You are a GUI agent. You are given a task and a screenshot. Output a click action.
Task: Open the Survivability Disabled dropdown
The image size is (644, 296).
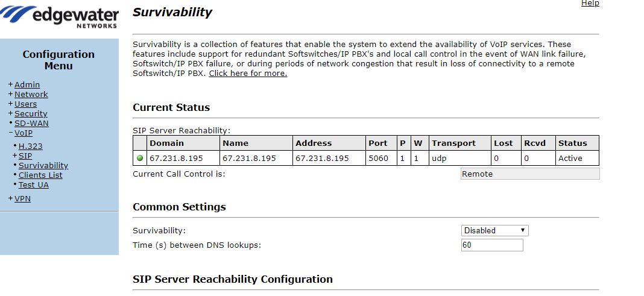click(x=494, y=230)
